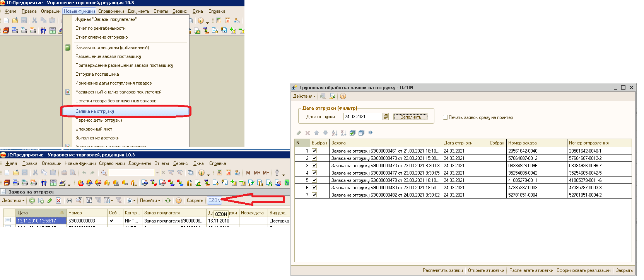Image resolution: width=644 pixels, height=280 pixels.
Task: Enable Печать заявок сразу на принтер checkbox
Action: coord(445,117)
